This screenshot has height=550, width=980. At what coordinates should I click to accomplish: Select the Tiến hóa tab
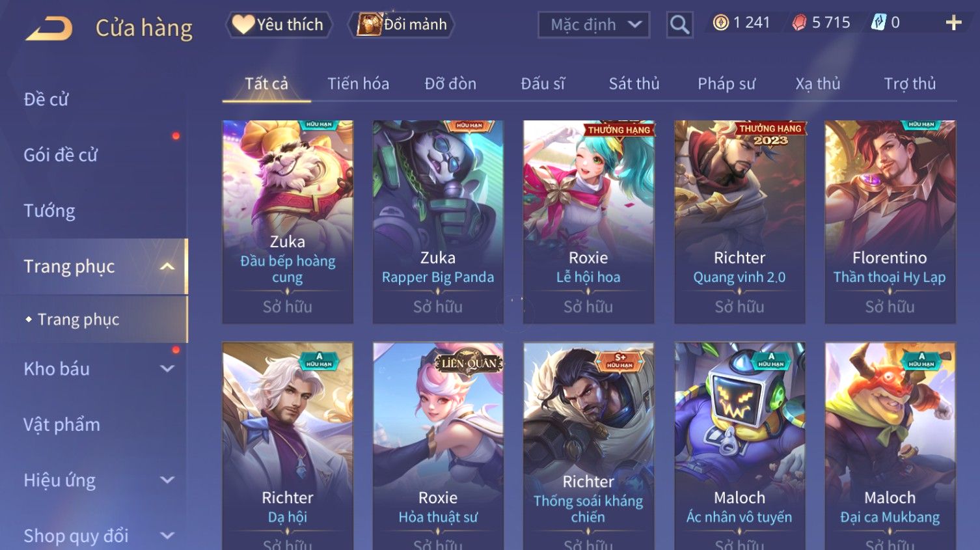358,83
